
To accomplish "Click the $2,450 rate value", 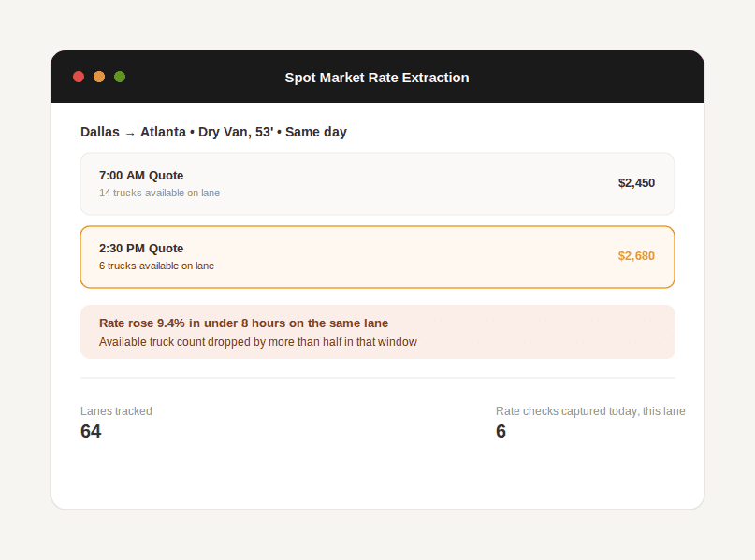I will (x=636, y=183).
